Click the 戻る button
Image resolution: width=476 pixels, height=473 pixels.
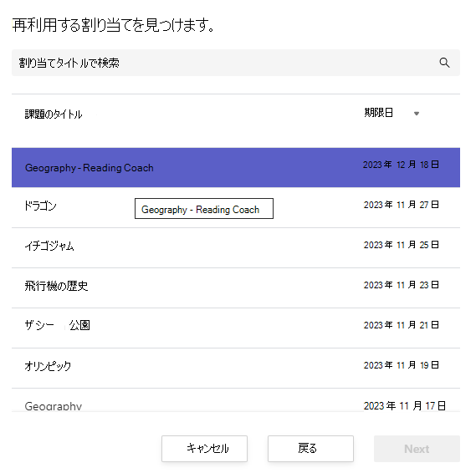(x=310, y=449)
